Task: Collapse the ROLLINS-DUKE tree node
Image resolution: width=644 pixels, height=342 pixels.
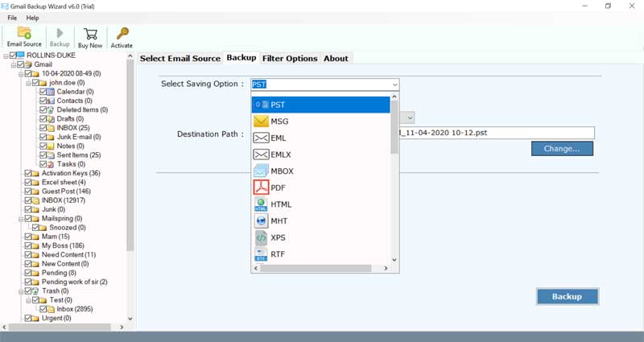Action: click(x=6, y=56)
